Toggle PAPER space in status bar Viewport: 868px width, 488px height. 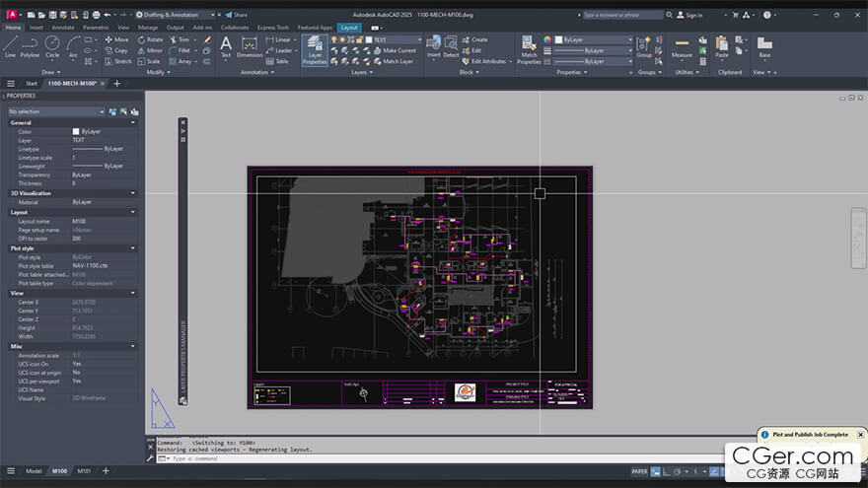[x=639, y=472]
